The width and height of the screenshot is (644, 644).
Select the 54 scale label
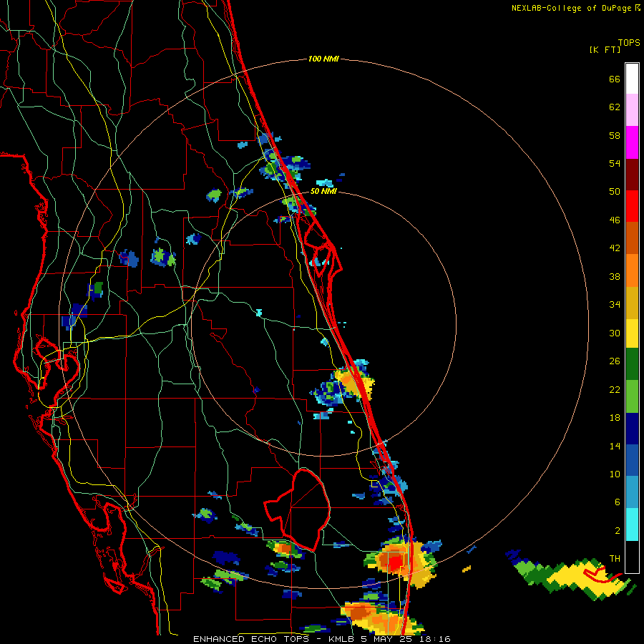tap(615, 163)
